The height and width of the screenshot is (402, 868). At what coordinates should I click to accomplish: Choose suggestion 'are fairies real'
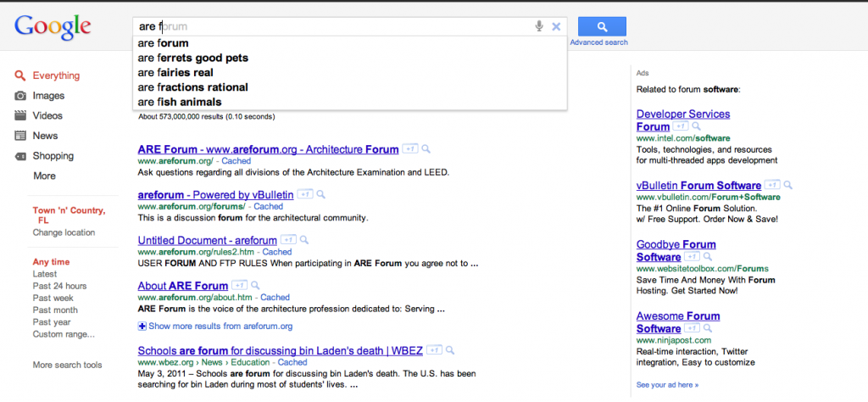(x=350, y=73)
